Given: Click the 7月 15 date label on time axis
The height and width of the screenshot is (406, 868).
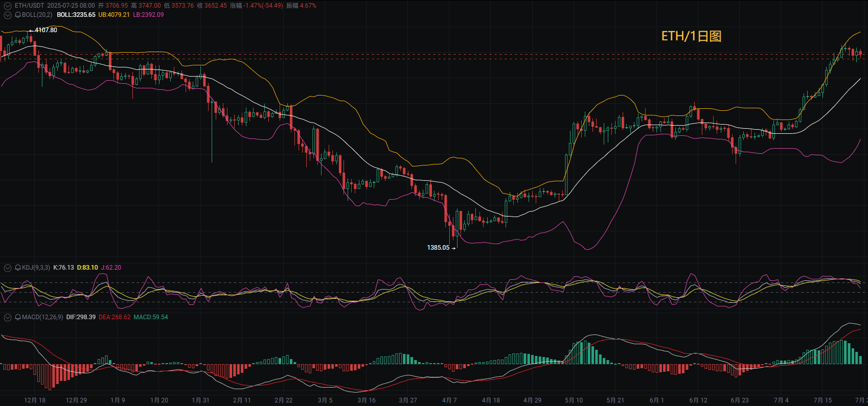Looking at the screenshot, I should [x=823, y=400].
